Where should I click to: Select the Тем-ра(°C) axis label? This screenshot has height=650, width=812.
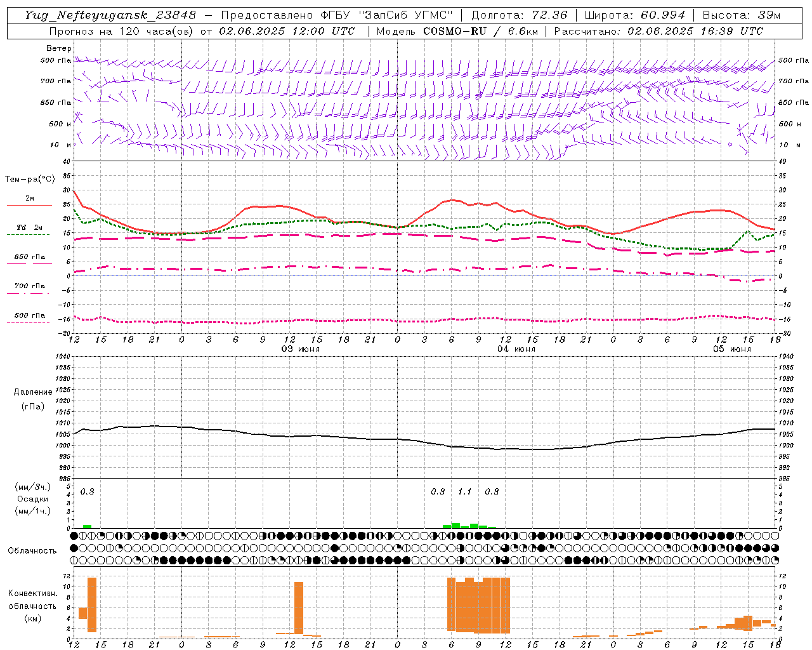(30, 180)
